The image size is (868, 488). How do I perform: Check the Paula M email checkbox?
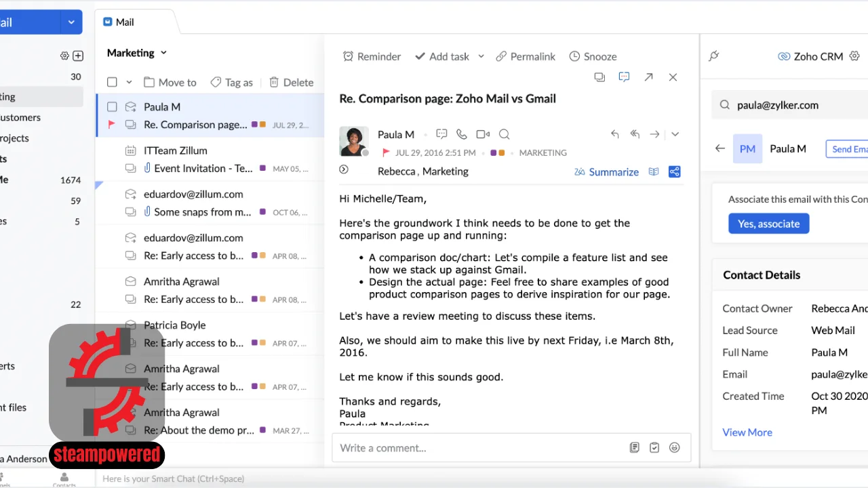coord(112,106)
